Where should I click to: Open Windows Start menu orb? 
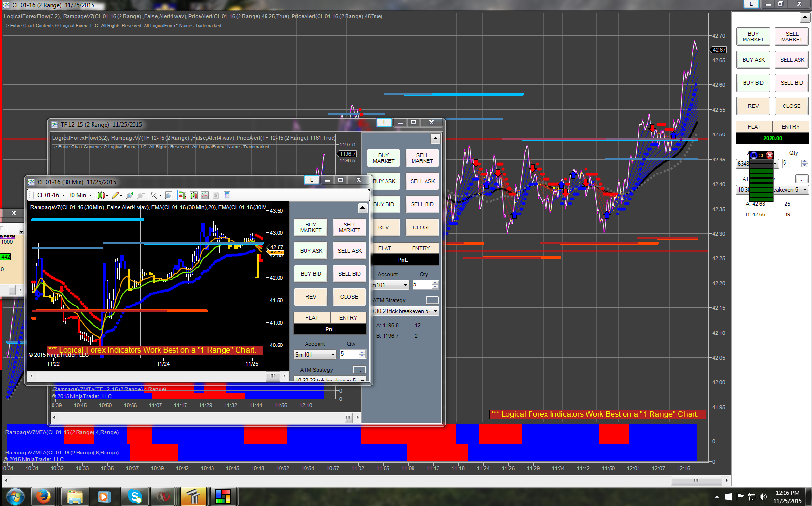pyautogui.click(x=15, y=496)
